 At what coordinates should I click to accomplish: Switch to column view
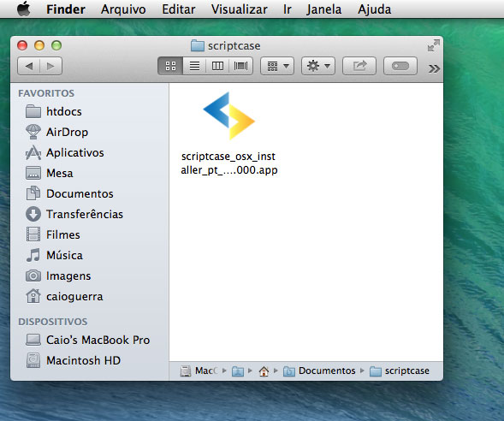pos(217,66)
